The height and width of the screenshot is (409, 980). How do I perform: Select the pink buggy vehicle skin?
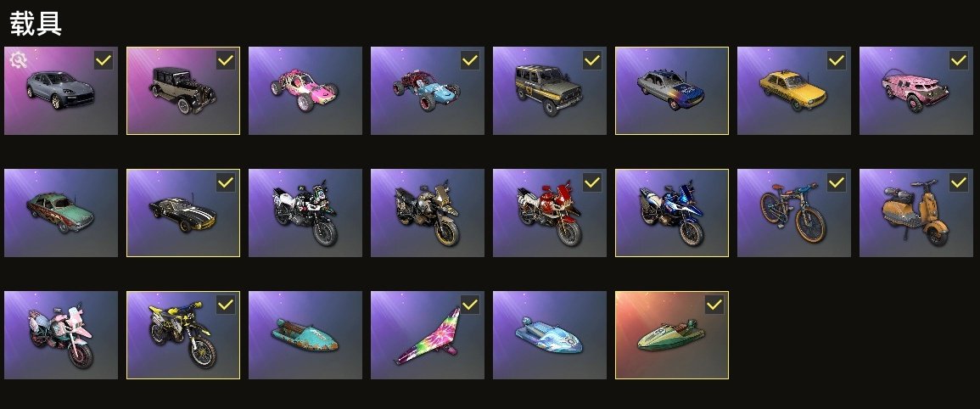click(x=305, y=91)
